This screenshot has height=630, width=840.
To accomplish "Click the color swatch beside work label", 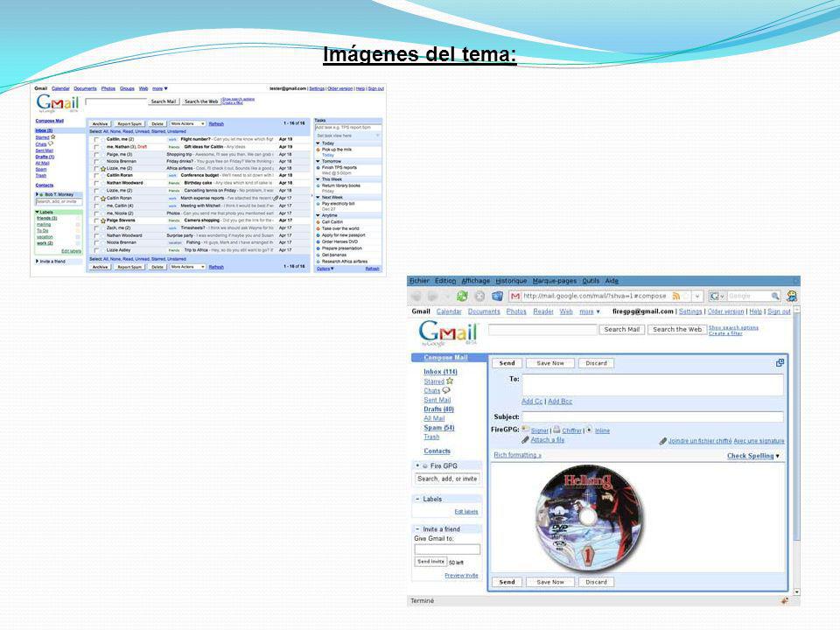I will pos(78,243).
